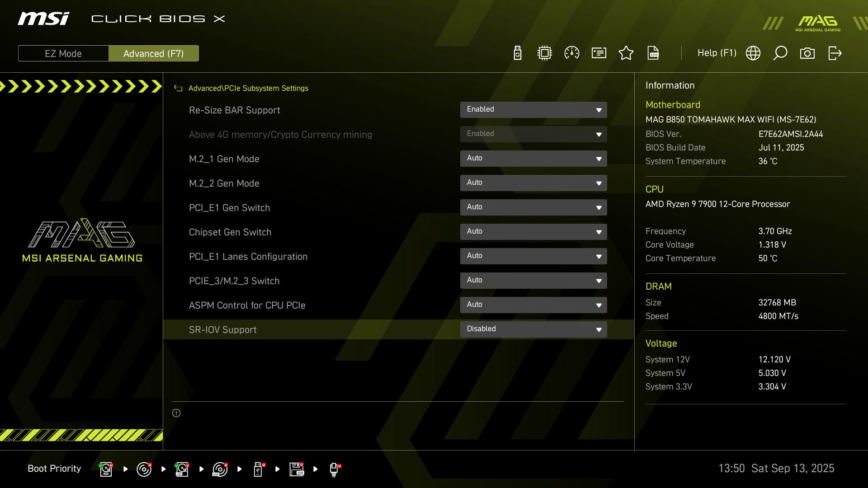Screen dimensions: 868x488
Task: Click the network boot priority icon
Action: 335,469
